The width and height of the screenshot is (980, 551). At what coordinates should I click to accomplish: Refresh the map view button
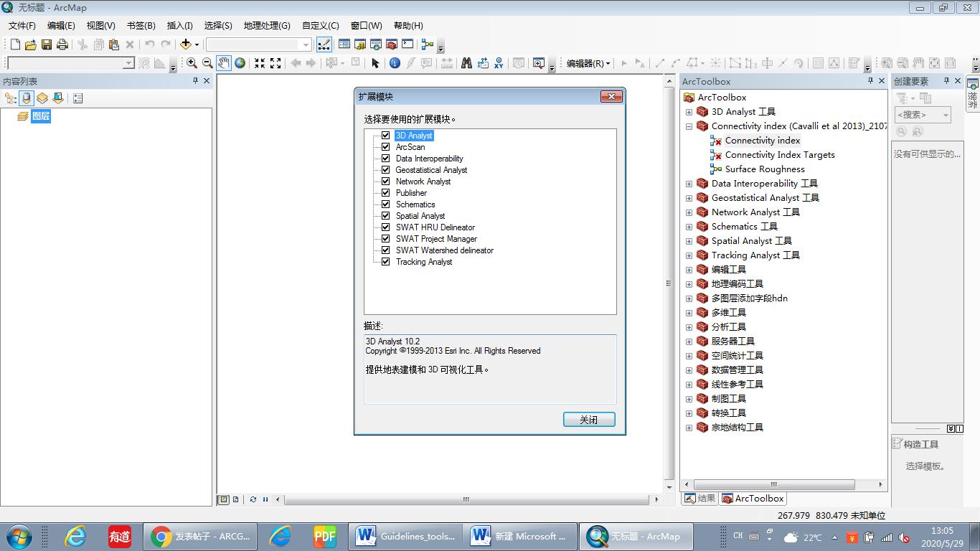[253, 499]
